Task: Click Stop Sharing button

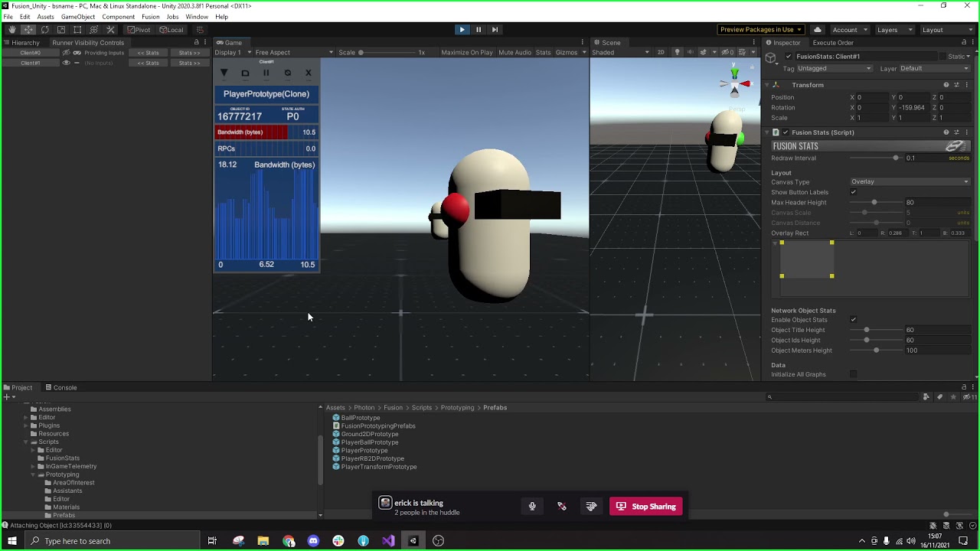Action: click(646, 507)
